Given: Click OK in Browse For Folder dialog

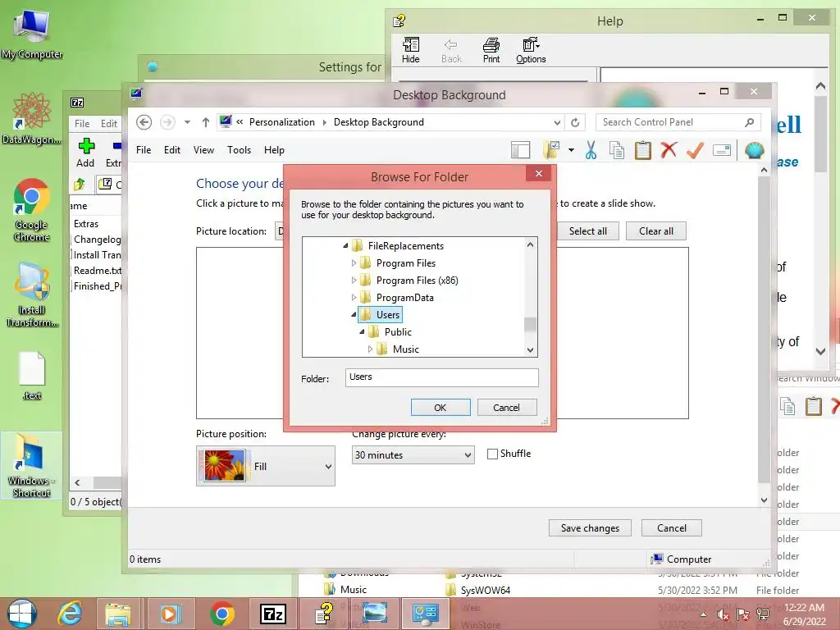Looking at the screenshot, I should click(x=441, y=408).
